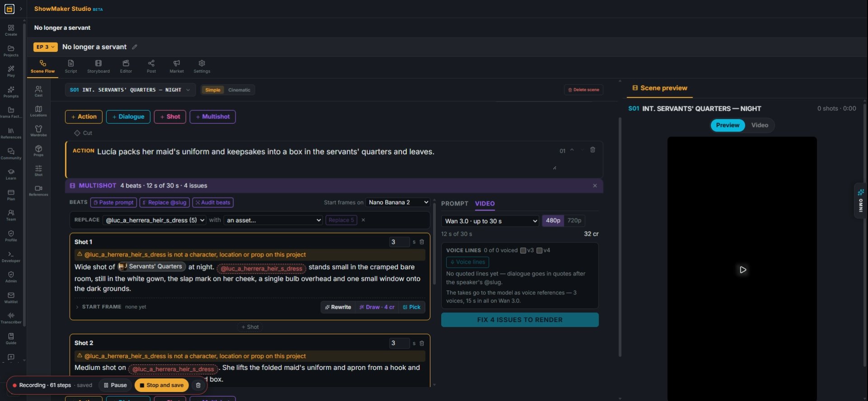Viewport: 868px width, 401px height.
Task: Close the Multishot panel
Action: pyautogui.click(x=595, y=186)
